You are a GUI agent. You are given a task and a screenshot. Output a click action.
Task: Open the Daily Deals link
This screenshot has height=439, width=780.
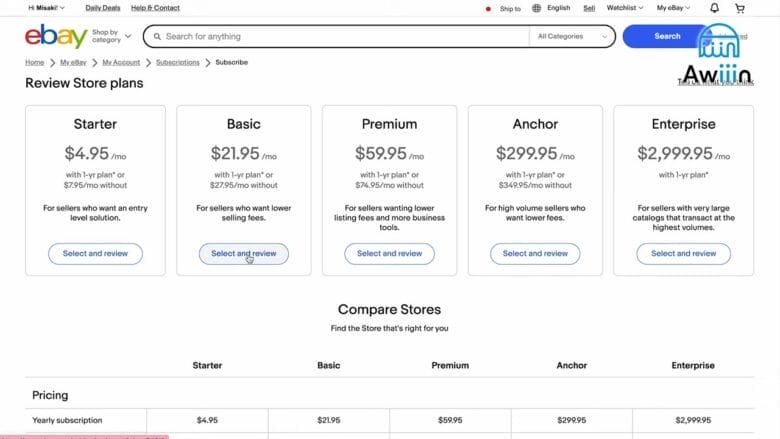click(103, 8)
